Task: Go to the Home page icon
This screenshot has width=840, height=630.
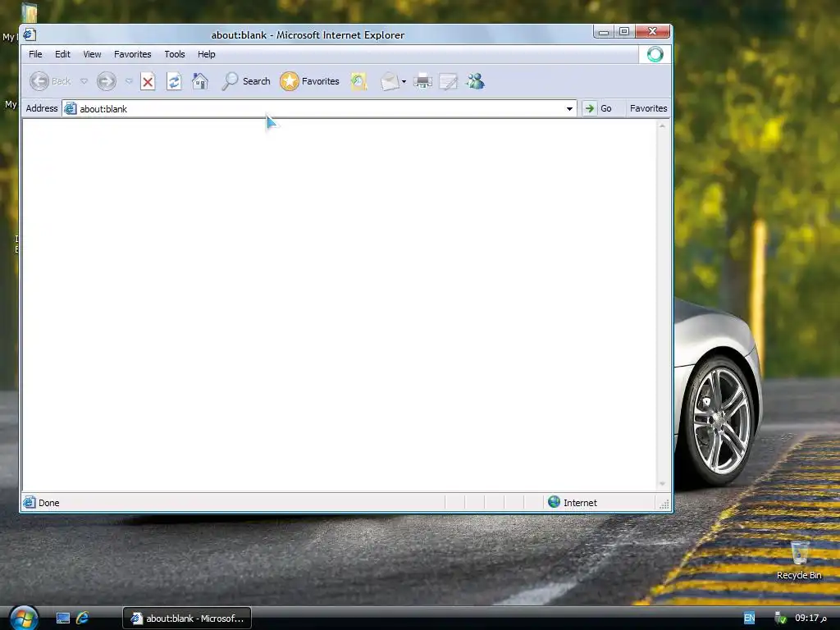Action: click(200, 81)
